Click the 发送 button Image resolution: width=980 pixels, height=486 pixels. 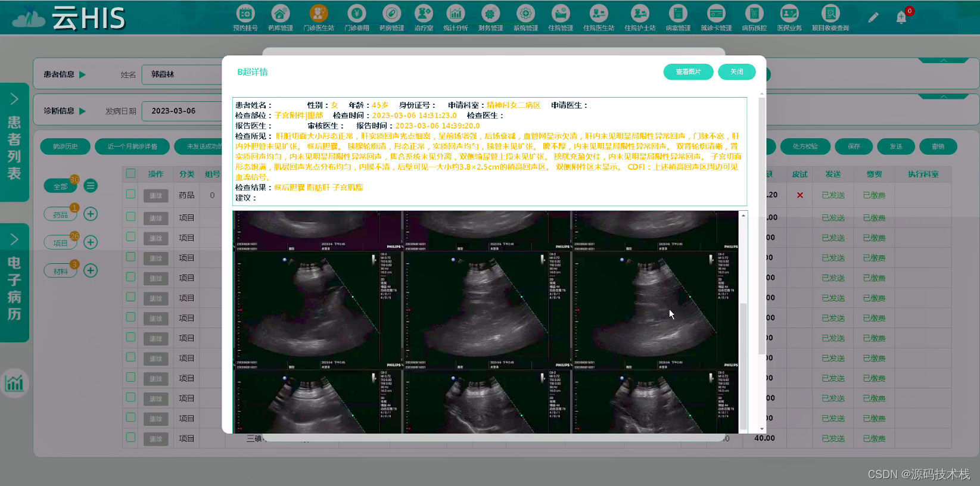tap(896, 147)
